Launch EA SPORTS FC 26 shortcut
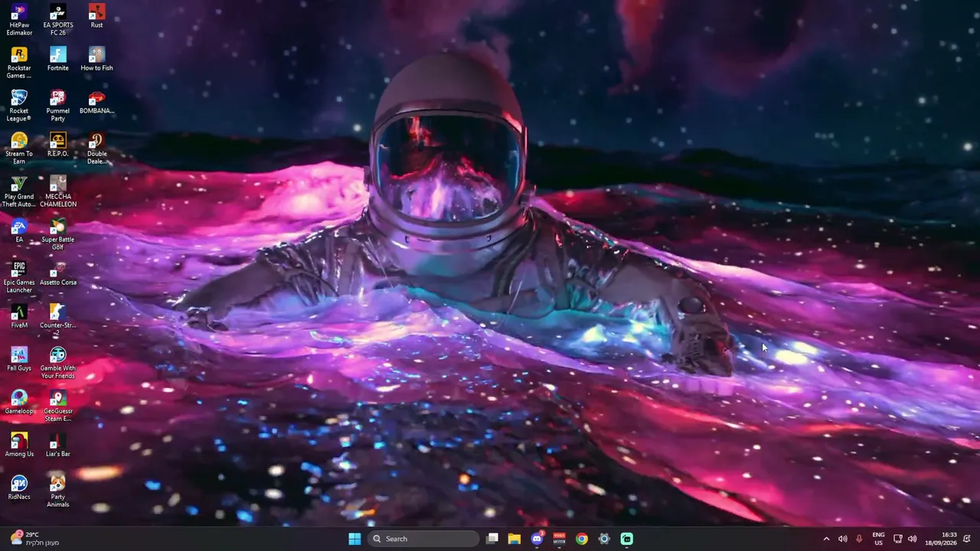 pos(58,20)
